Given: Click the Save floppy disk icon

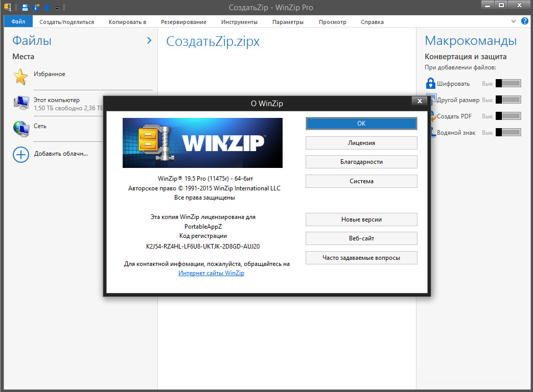Looking at the screenshot, I should (x=25, y=7).
